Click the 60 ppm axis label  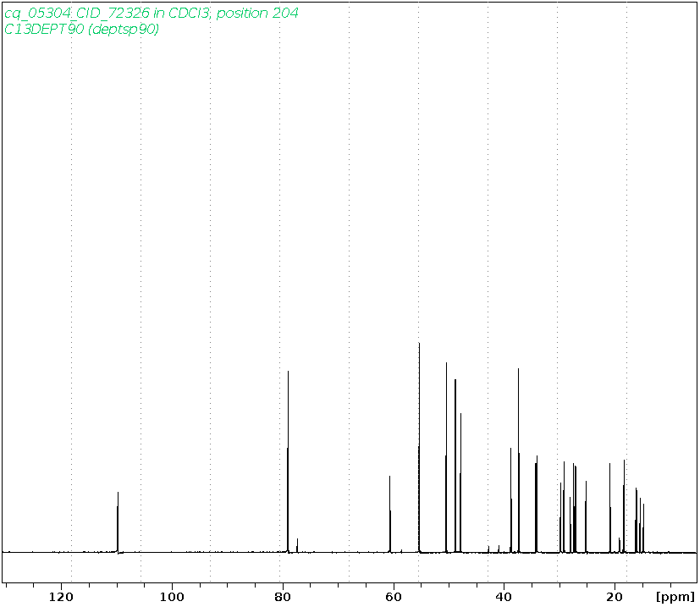pos(394,597)
